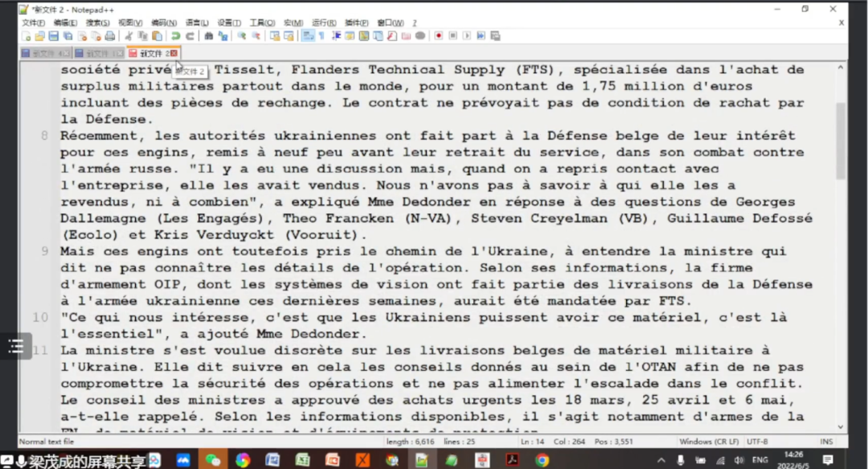Switch to the first 新文件 tab
This screenshot has width=868, height=469.
42,53
